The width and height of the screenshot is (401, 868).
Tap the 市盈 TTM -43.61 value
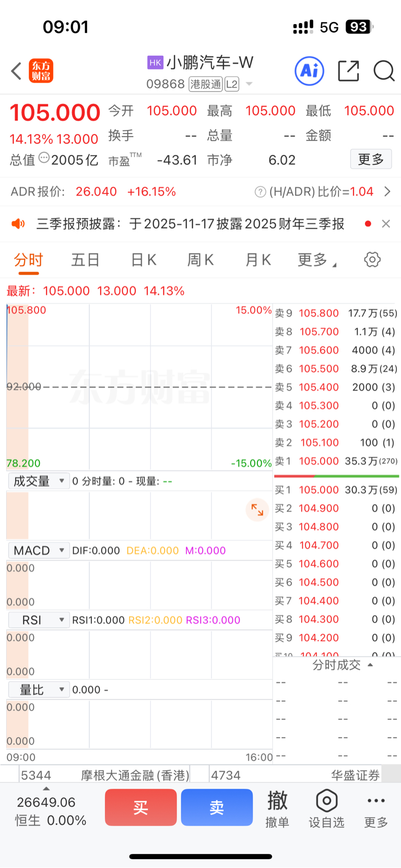coord(178,160)
